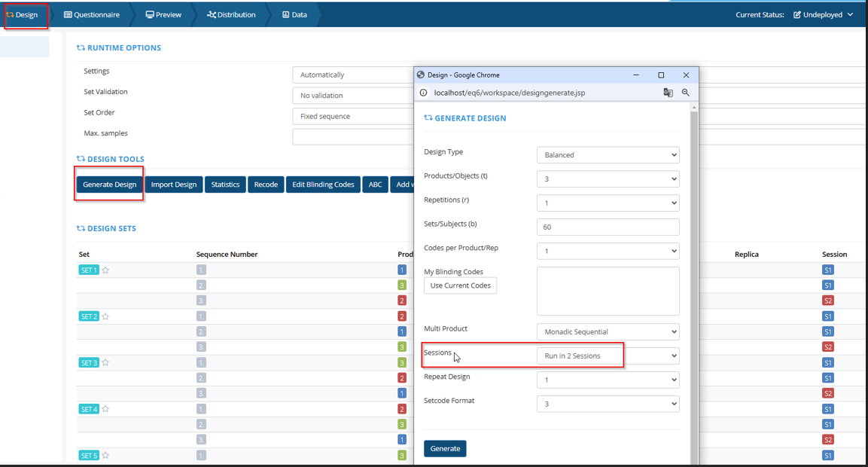Screen dimensions: 868x467
Task: Open the Edit Blinding Codes tool
Action: (x=323, y=185)
